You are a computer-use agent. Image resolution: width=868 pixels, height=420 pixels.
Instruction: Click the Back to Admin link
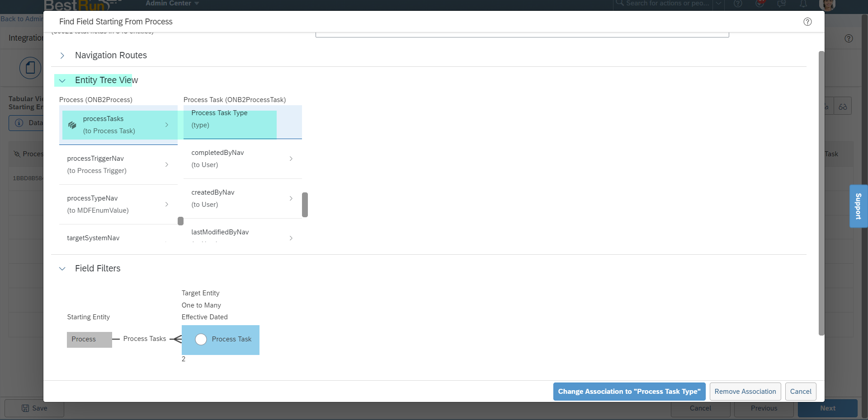click(22, 19)
